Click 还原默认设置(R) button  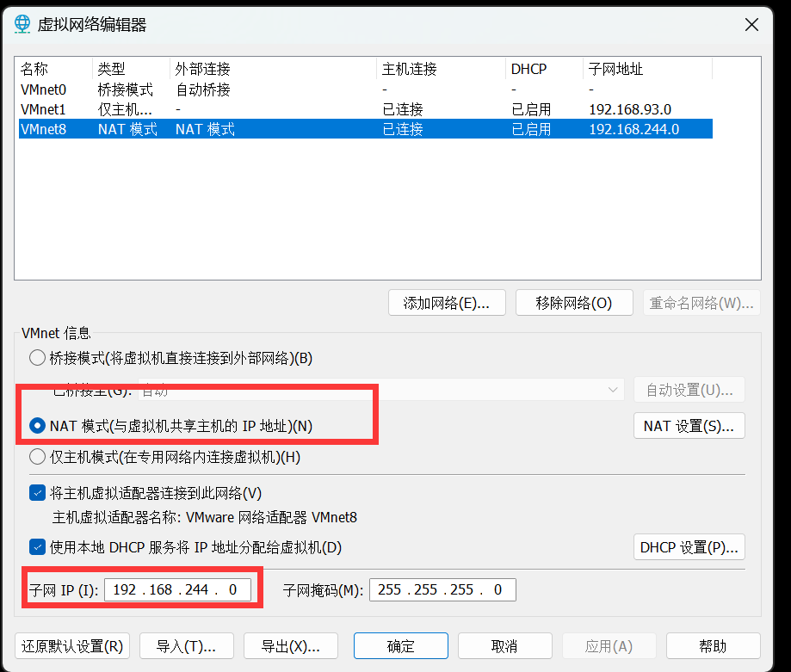tap(72, 646)
